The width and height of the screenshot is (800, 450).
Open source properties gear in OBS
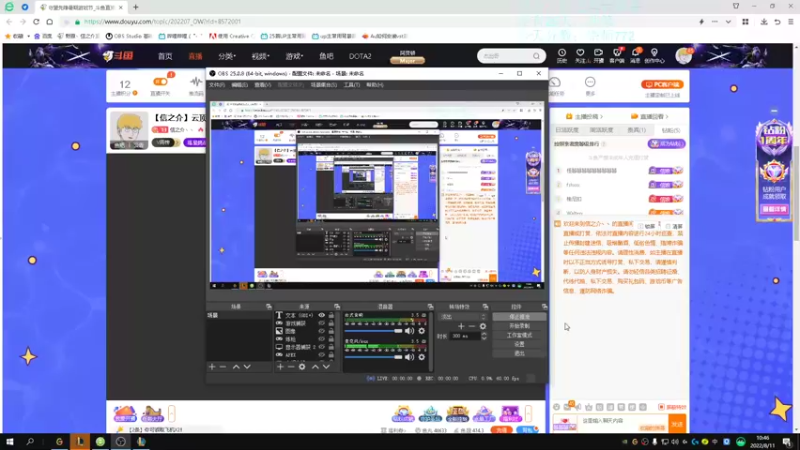point(302,367)
